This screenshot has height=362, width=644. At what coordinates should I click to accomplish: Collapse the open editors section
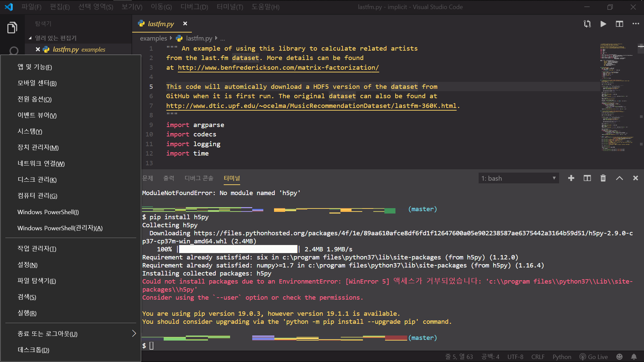pyautogui.click(x=53, y=38)
